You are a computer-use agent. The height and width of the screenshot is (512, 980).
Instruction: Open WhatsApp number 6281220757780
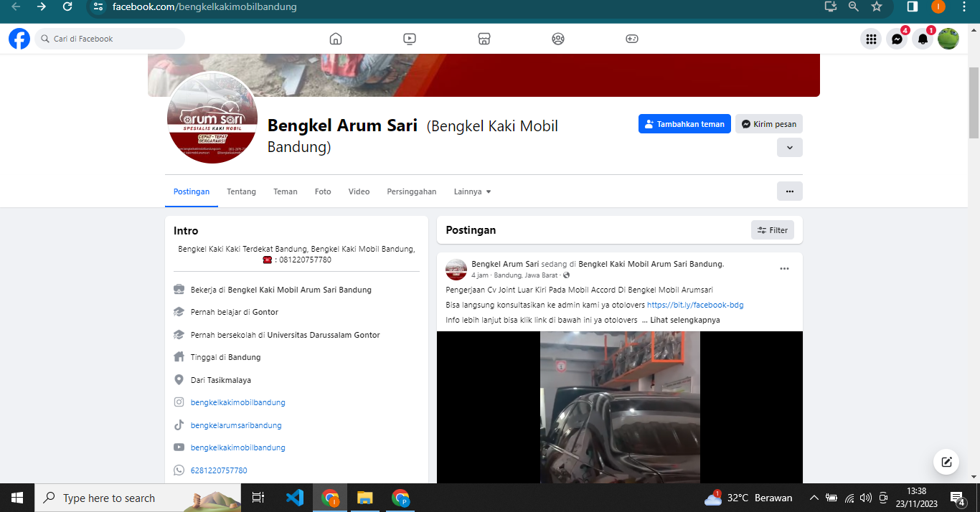(219, 470)
